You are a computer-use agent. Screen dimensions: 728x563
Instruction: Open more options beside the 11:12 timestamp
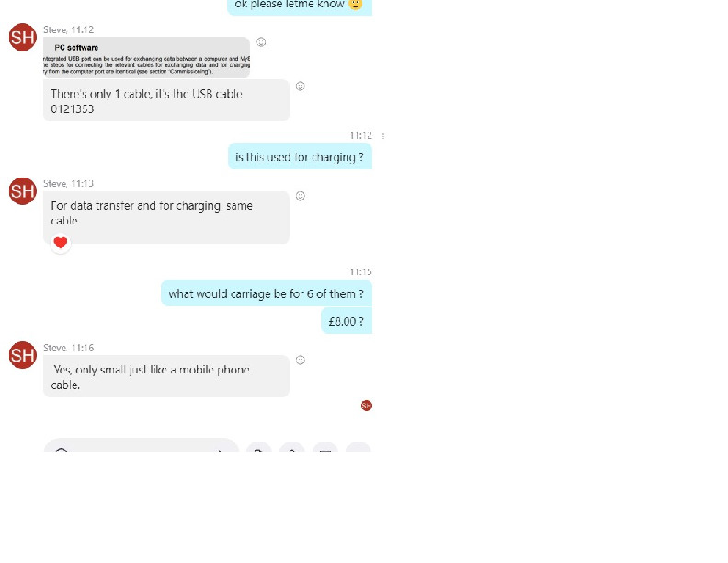[383, 136]
